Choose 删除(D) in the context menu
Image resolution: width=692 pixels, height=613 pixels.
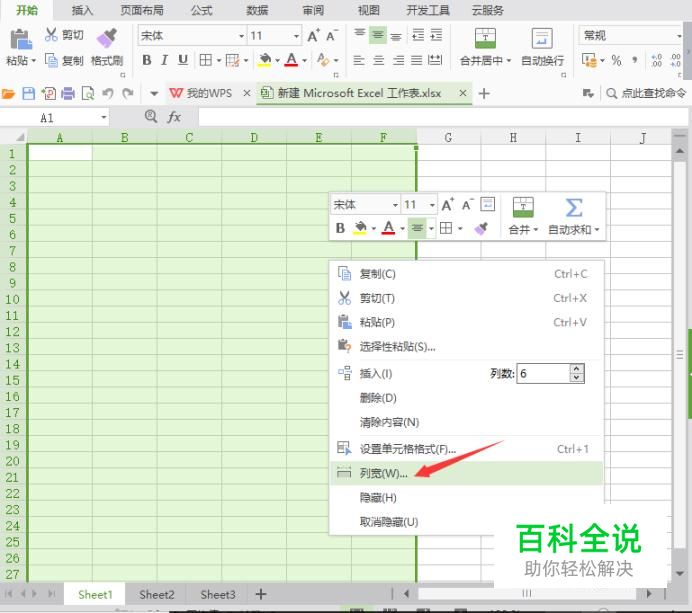(x=467, y=398)
